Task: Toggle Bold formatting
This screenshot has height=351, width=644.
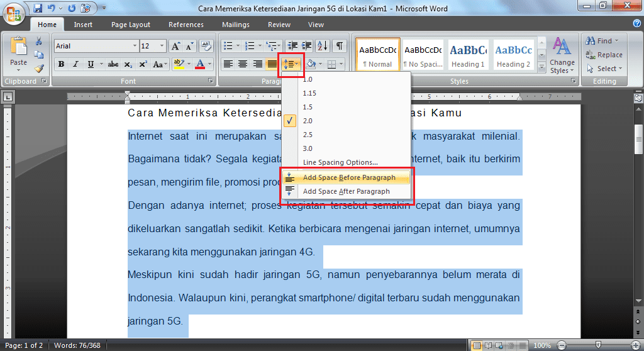Action: tap(62, 64)
